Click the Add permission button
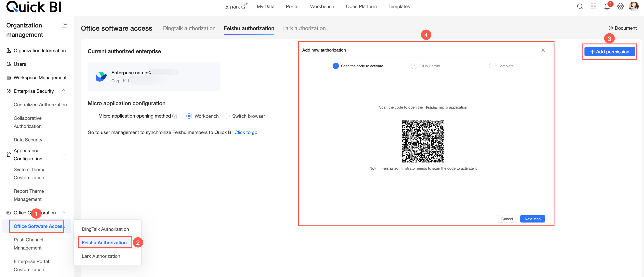 [x=609, y=52]
